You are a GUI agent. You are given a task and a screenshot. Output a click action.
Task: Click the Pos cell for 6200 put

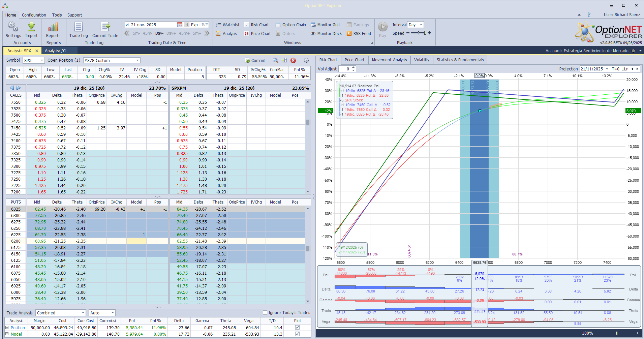(158, 241)
